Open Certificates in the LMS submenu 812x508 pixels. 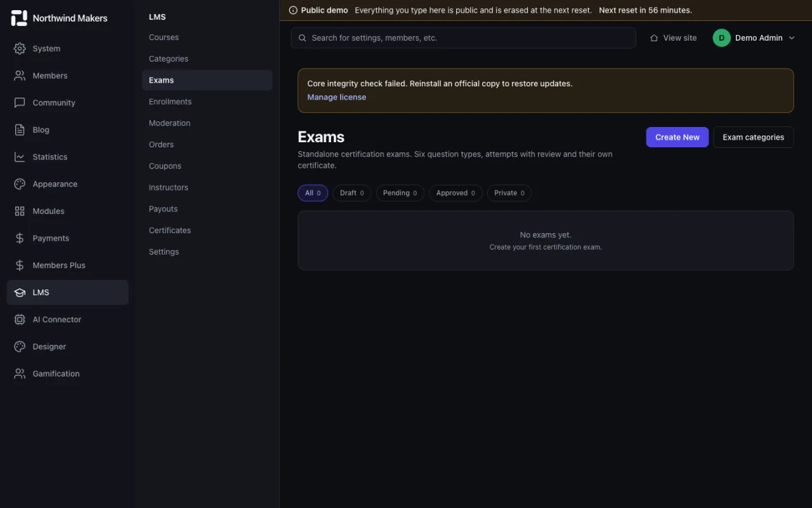207,231
